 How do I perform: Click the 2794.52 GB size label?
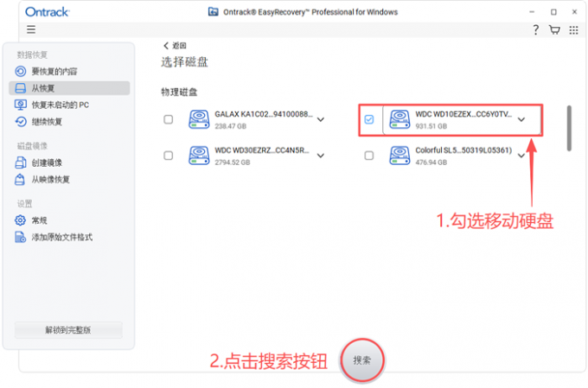tap(233, 162)
